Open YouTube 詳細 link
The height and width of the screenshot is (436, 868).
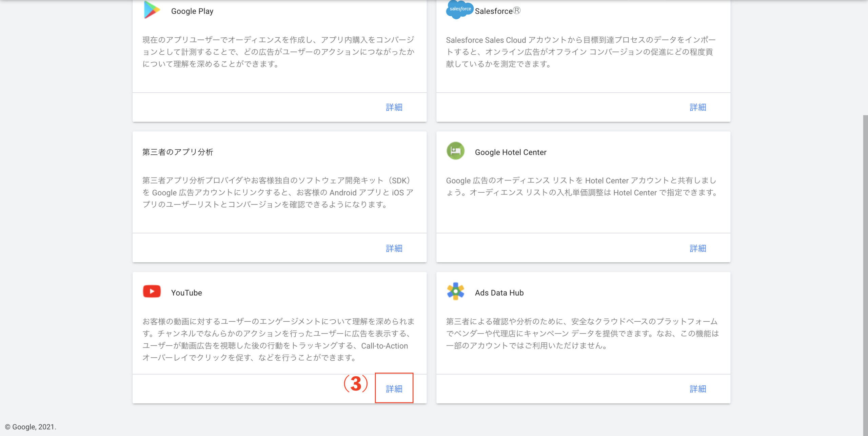pos(395,388)
